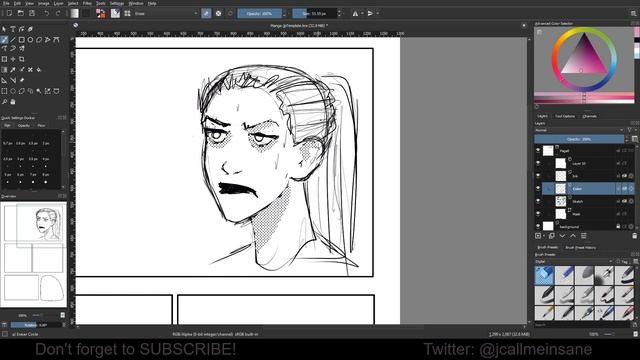640x360 pixels.
Task: Open the Settings menu
Action: [x=117, y=3]
